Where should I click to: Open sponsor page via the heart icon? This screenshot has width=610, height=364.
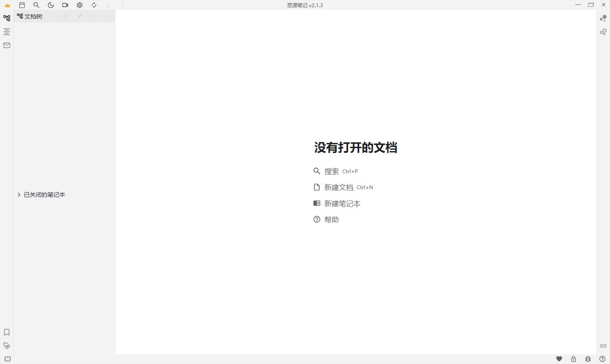coord(559,358)
